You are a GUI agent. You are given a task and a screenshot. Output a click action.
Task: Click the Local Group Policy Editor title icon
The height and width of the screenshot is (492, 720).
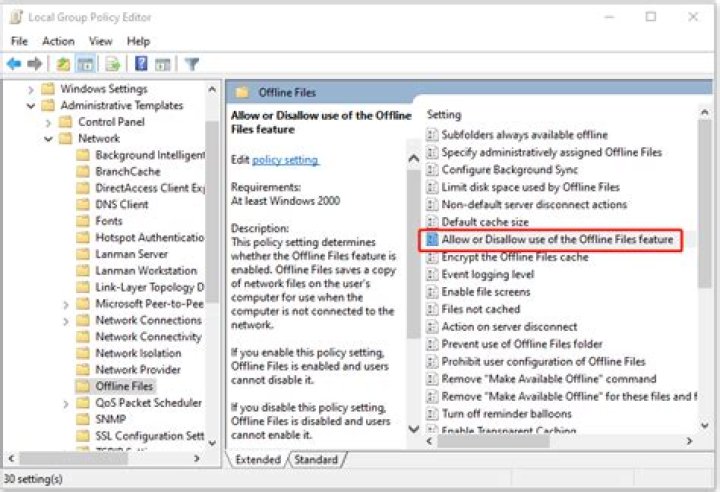click(16, 17)
